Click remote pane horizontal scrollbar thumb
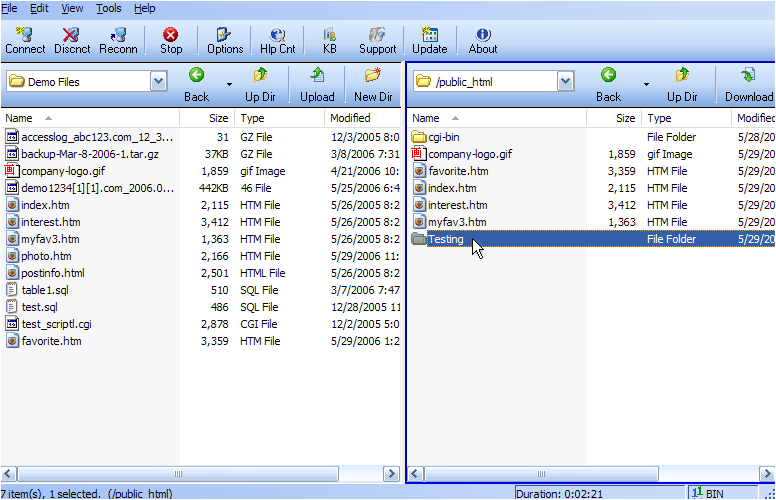 [541, 474]
